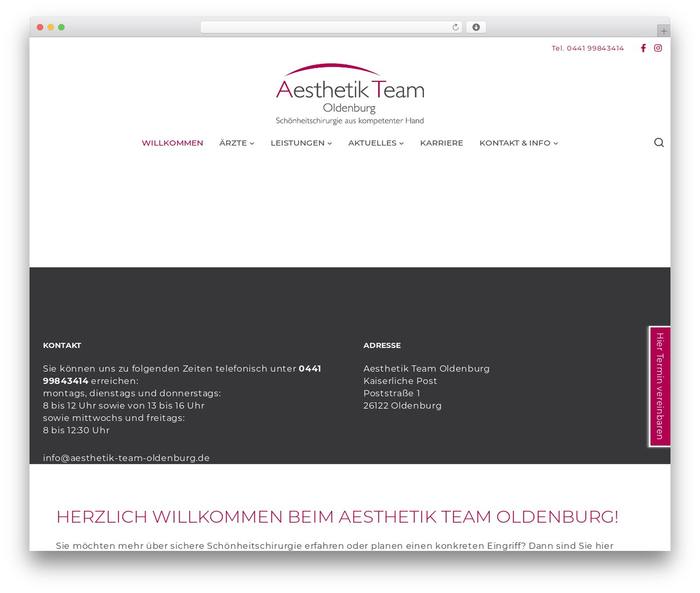Open the site search magnifier
Viewport: 700px width, 593px height.
[659, 143]
